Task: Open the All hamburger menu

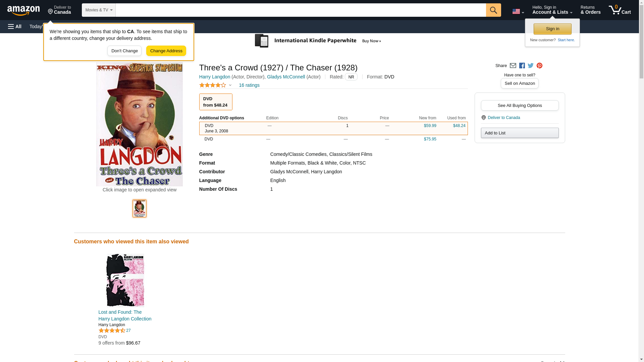Action: pos(15,26)
